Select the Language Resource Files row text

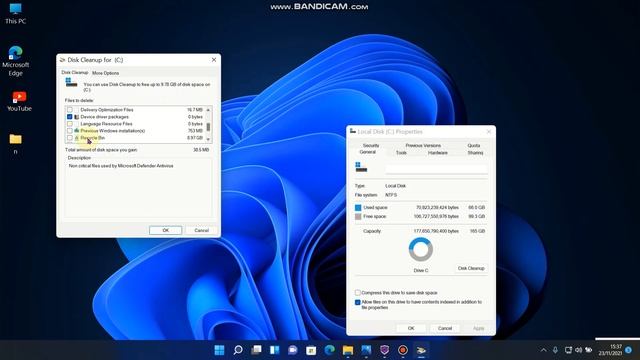click(107, 124)
